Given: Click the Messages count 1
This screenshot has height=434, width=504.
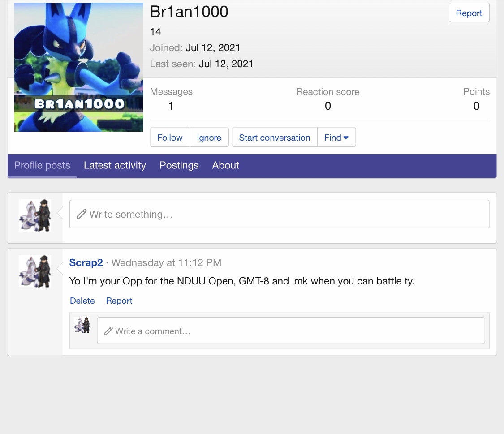Looking at the screenshot, I should coord(171,106).
